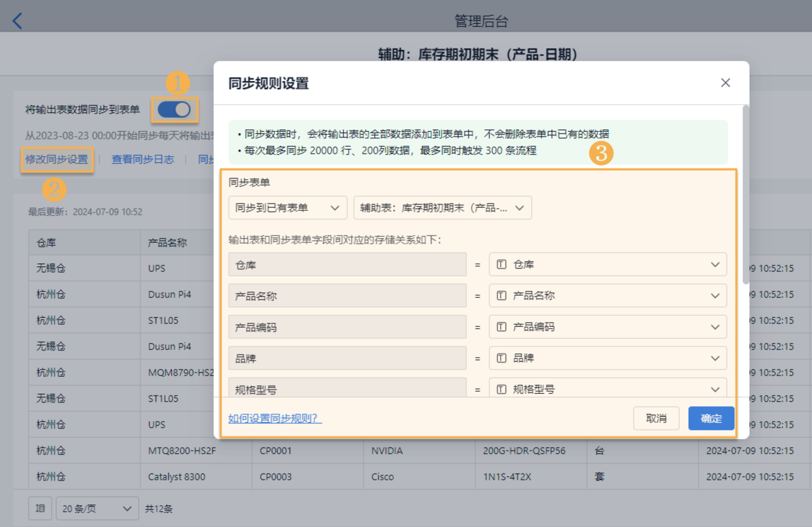This screenshot has width=812, height=527.
Task: Open the 仓库 target field dropdown
Action: pos(608,265)
